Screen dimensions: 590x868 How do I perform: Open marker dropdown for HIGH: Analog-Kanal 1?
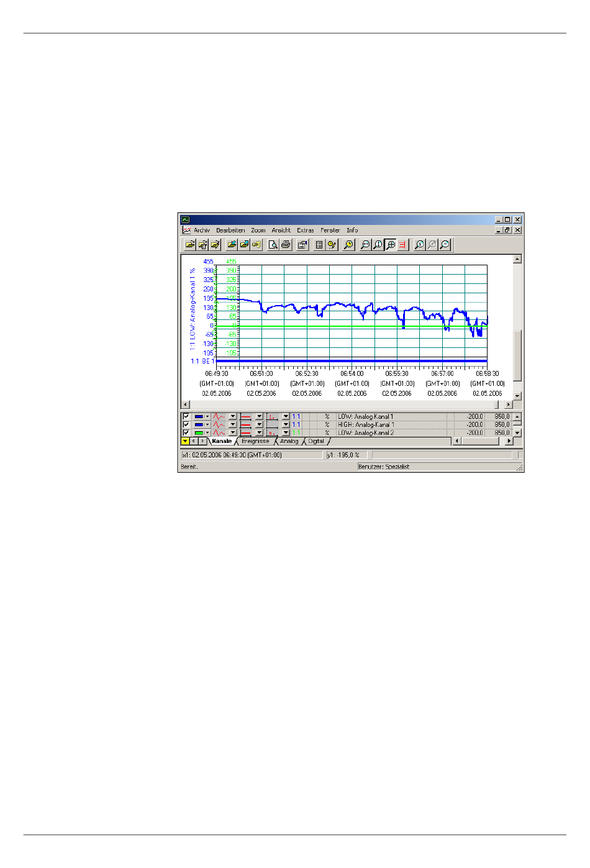[x=286, y=425]
